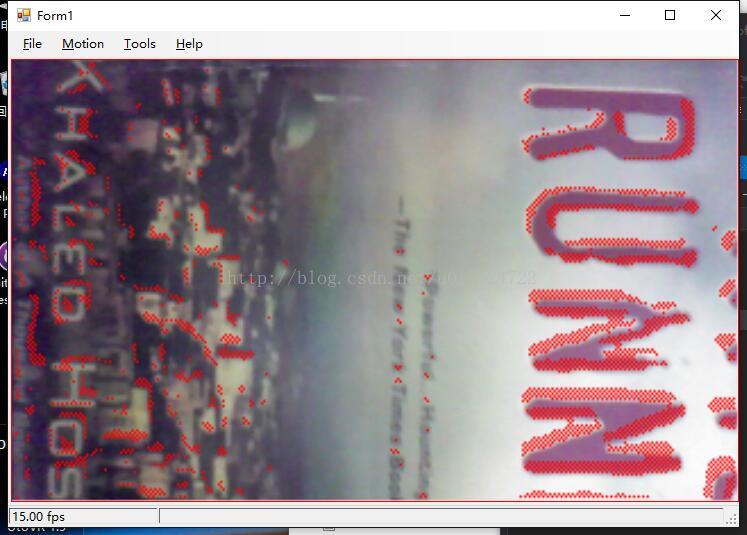
Task: Minimize the Form1 window
Action: click(625, 15)
